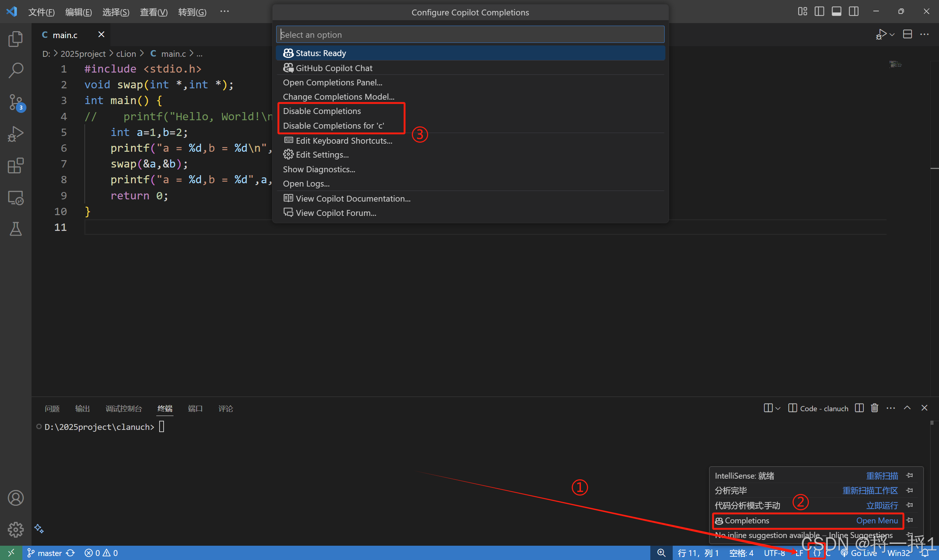This screenshot has width=939, height=560.
Task: Open the Run and Debug view
Action: (15, 133)
